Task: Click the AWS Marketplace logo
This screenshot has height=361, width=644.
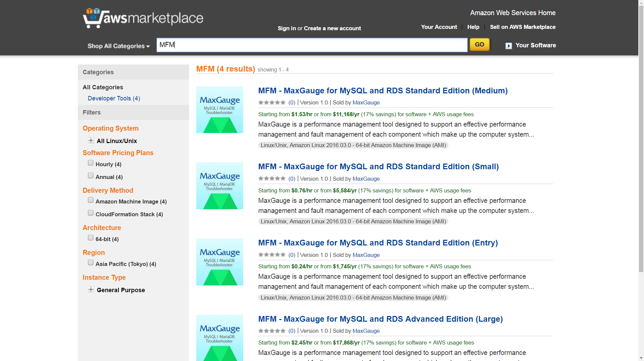Action: click(143, 18)
